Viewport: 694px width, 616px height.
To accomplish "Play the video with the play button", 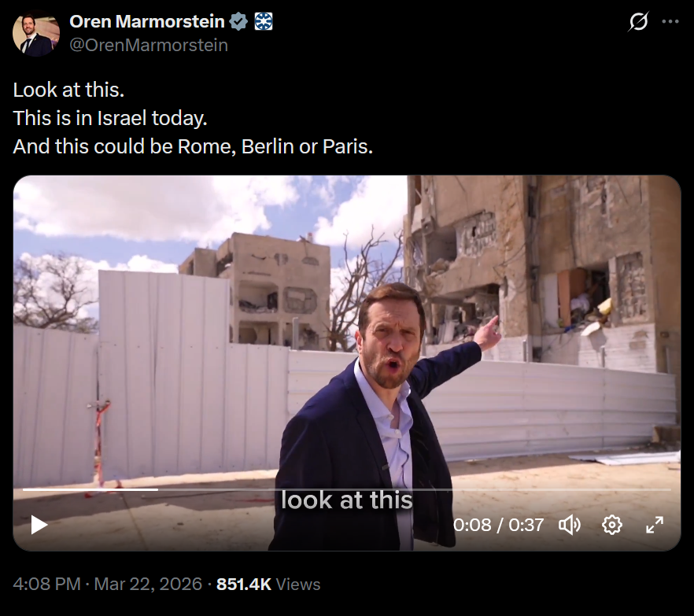I will click(x=39, y=525).
